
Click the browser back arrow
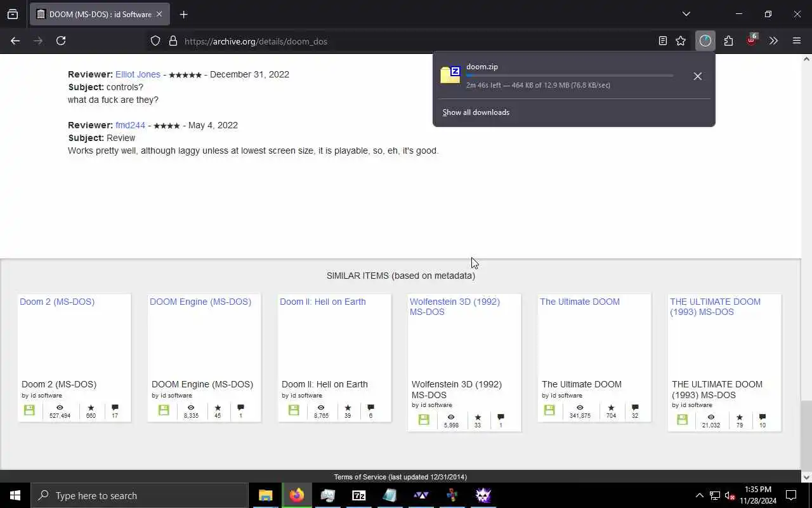click(x=15, y=41)
